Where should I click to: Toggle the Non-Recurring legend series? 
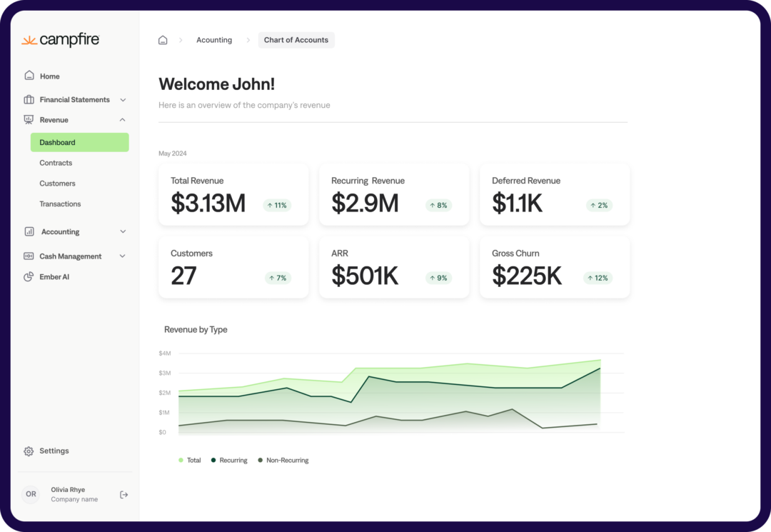coord(287,461)
